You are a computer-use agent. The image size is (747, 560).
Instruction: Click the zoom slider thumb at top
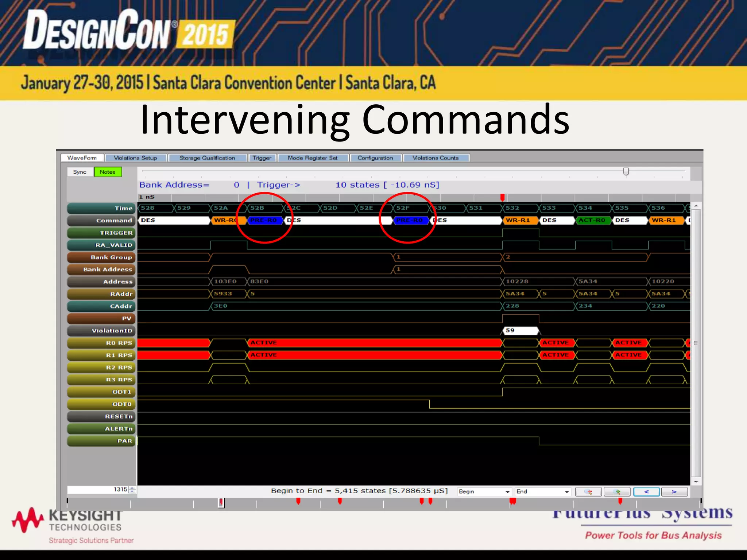626,171
